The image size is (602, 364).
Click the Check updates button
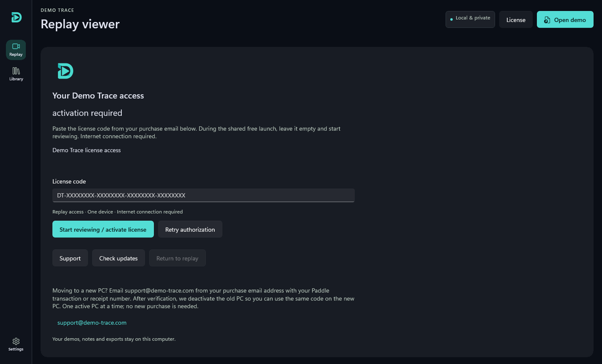(118, 258)
